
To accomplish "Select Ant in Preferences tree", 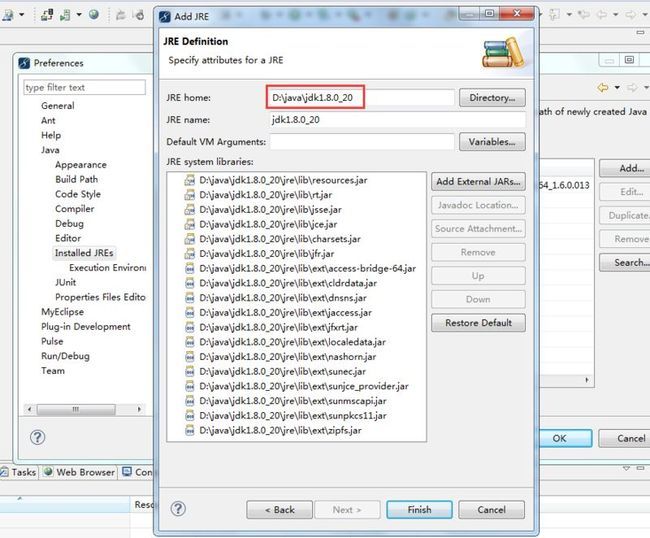I will point(48,121).
